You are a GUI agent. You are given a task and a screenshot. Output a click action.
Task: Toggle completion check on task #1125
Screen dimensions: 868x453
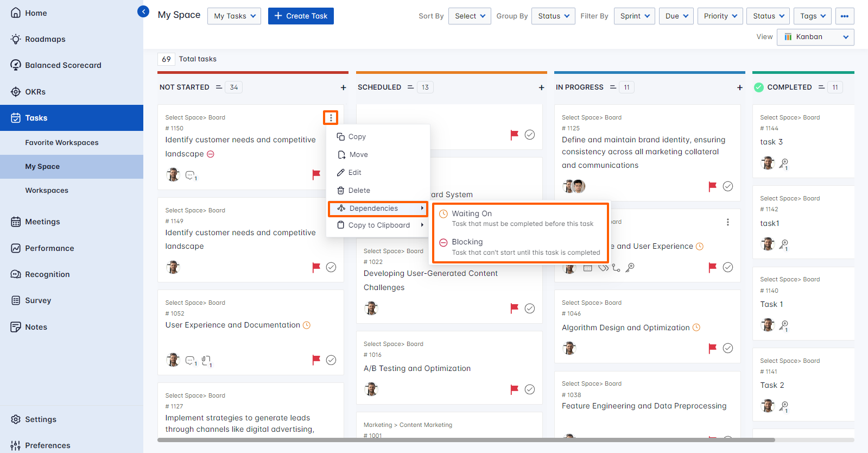728,186
